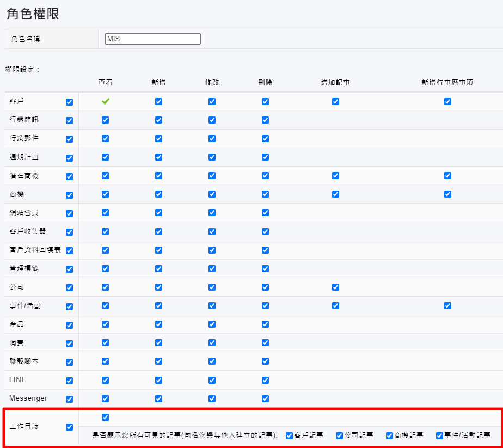
Task: Toggle 商機 row 新增行事曆事項 checkbox
Action: [447, 194]
